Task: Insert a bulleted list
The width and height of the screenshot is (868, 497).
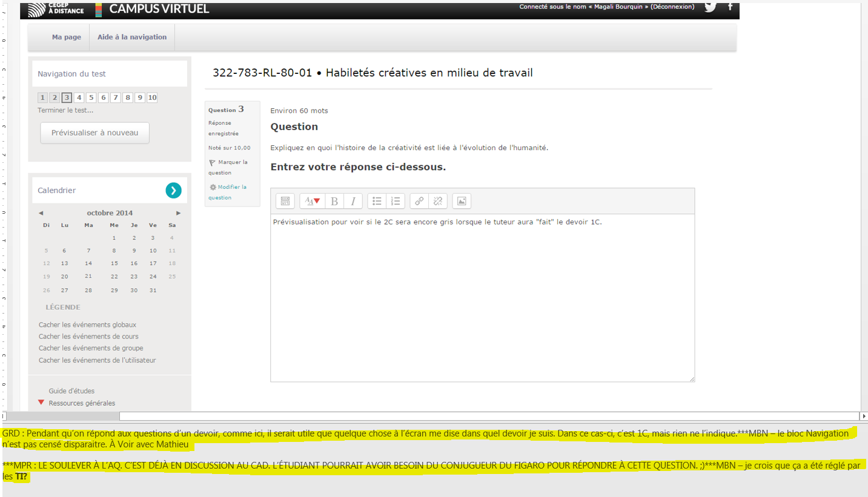Action: pos(377,202)
